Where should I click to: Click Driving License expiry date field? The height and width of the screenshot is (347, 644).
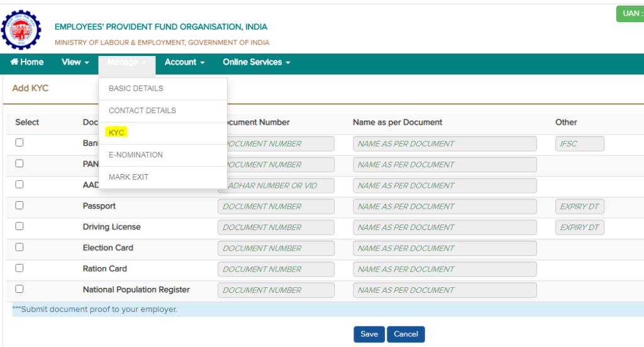579,228
